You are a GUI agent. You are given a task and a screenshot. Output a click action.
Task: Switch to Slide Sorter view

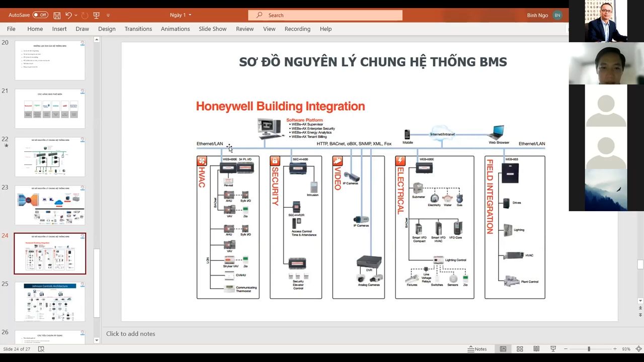pyautogui.click(x=520, y=349)
